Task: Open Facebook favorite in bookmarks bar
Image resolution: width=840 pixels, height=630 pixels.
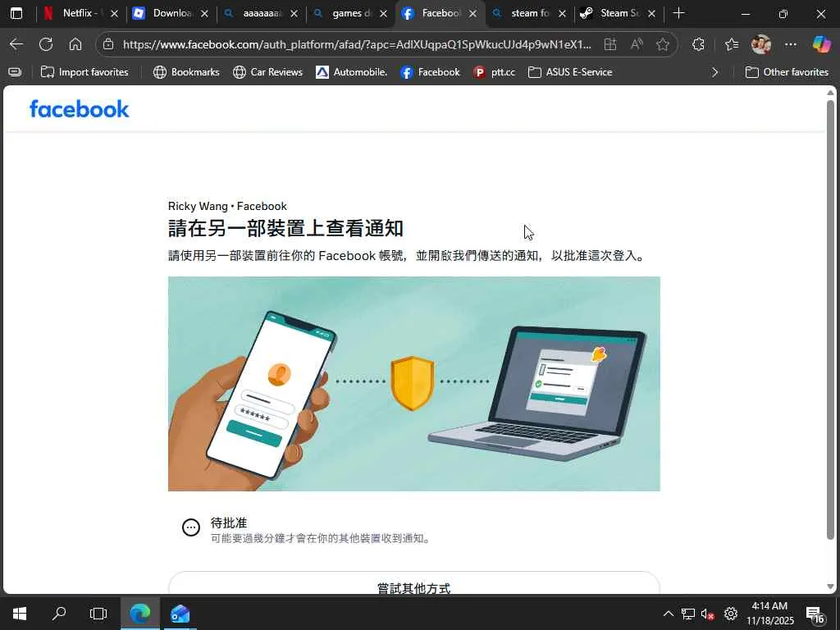Action: pyautogui.click(x=430, y=72)
